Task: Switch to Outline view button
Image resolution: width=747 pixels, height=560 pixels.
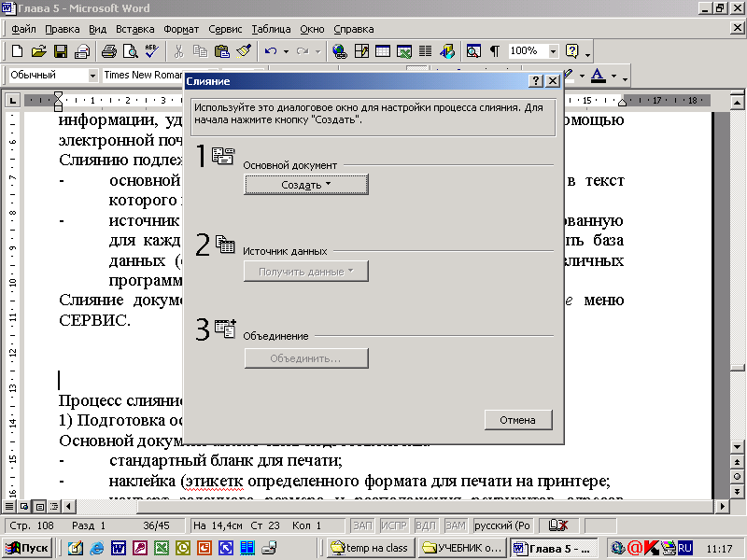Action: [x=55, y=506]
